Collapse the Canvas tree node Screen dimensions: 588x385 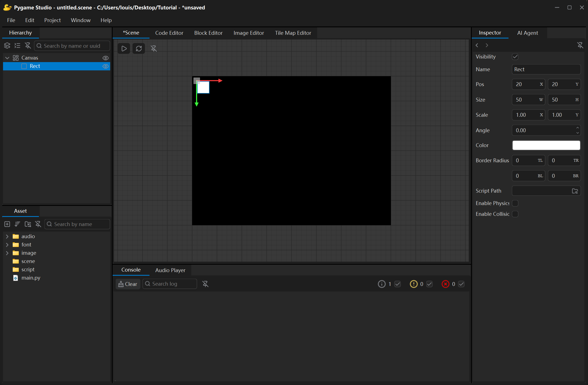(7, 58)
